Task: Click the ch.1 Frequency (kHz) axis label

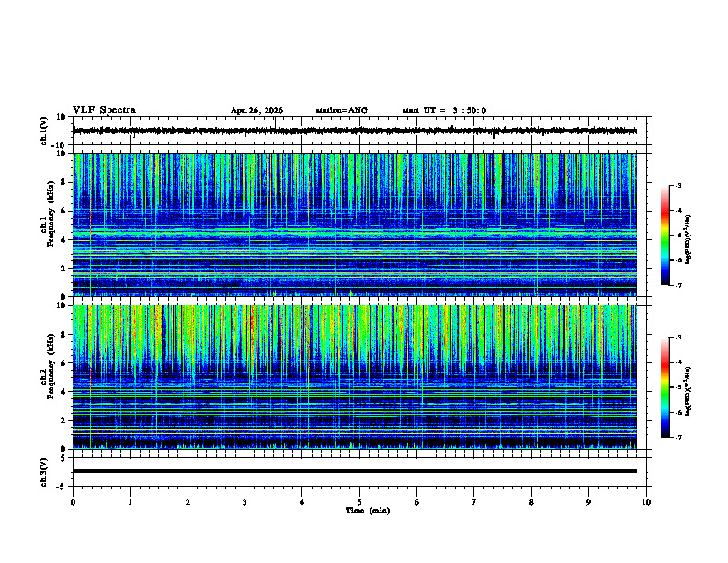Action: (x=47, y=224)
